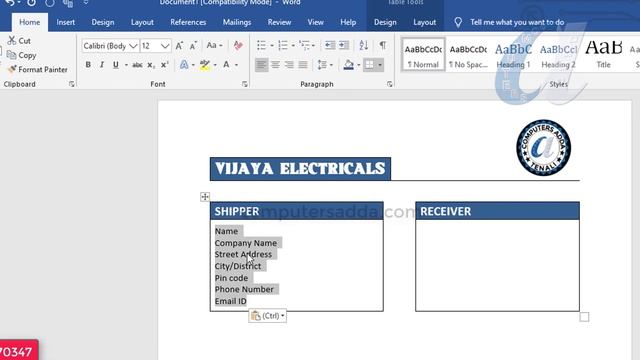The width and height of the screenshot is (640, 360).
Task: Increase font size with Grow Font
Action: (179, 46)
